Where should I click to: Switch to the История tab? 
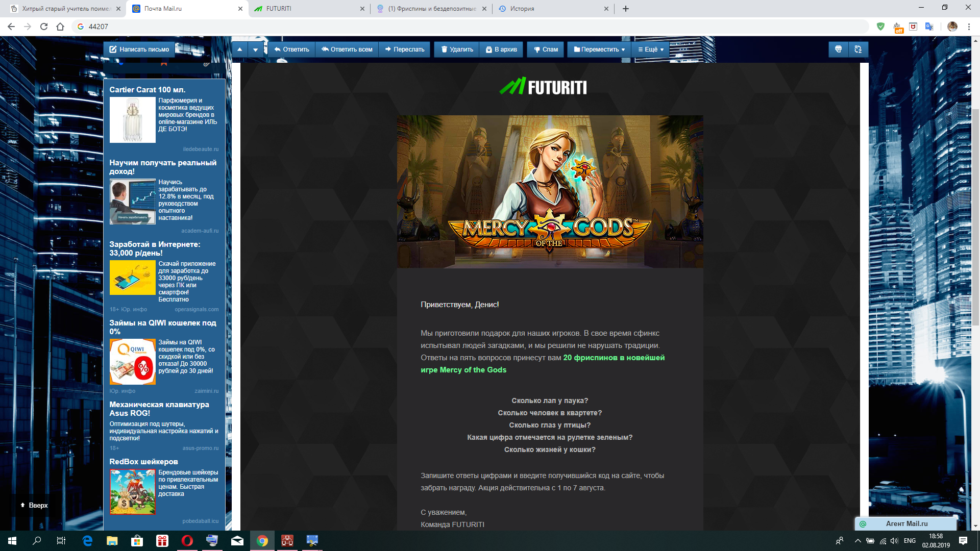point(553,9)
